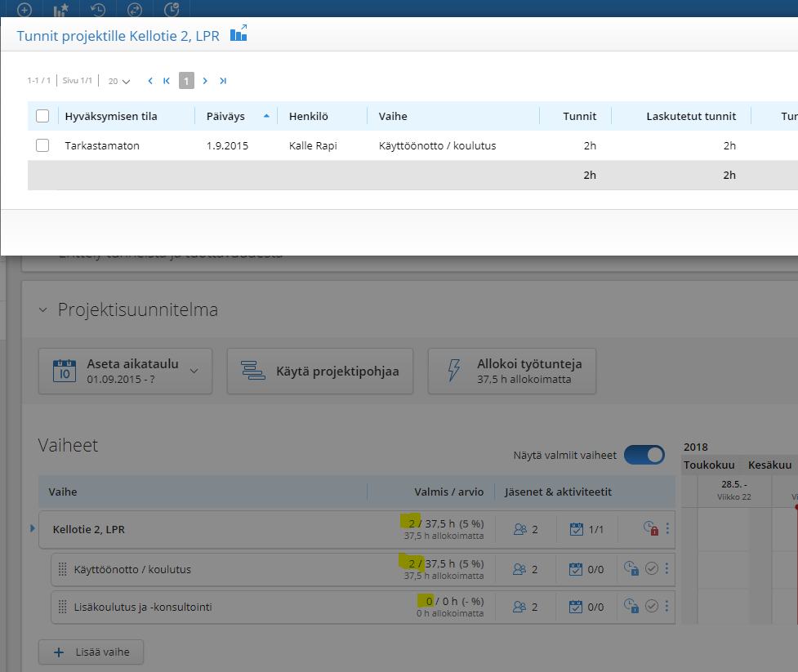This screenshot has width=798, height=672.
Task: Jump to last page arrow in pagination
Action: (x=223, y=81)
